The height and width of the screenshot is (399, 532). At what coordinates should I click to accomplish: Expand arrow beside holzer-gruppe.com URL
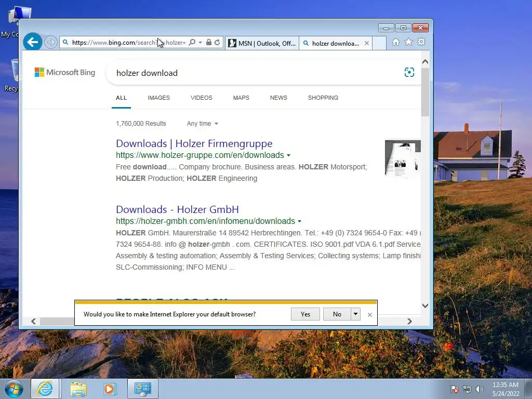288,155
